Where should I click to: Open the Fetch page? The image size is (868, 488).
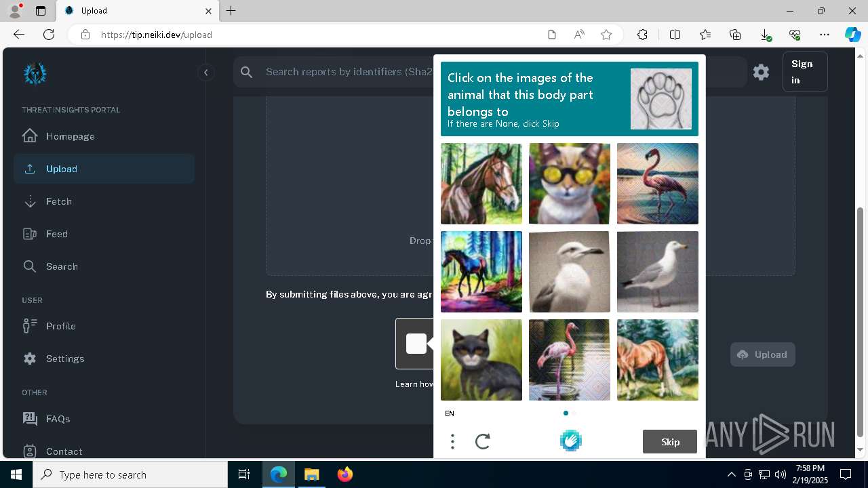[104, 201]
